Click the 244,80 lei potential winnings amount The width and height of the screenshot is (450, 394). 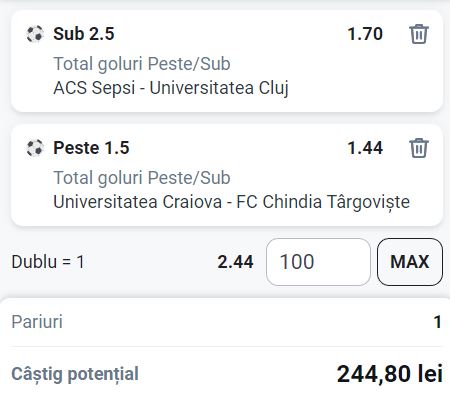click(x=390, y=374)
